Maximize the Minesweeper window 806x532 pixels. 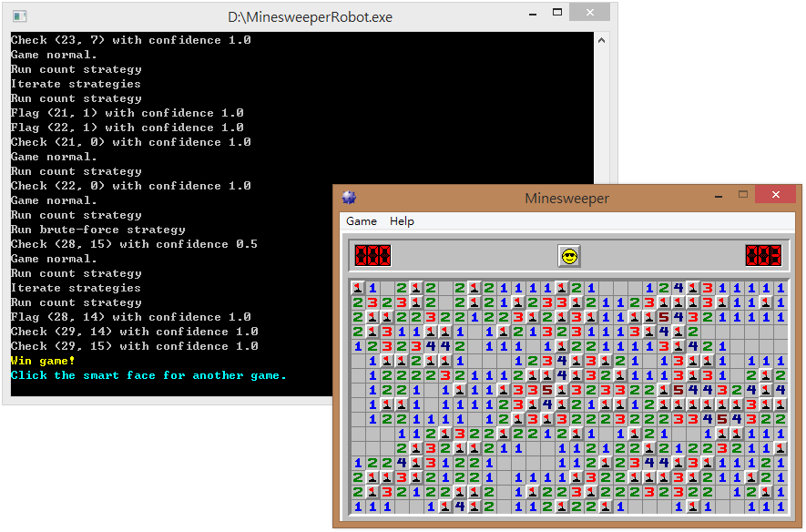pos(743,194)
